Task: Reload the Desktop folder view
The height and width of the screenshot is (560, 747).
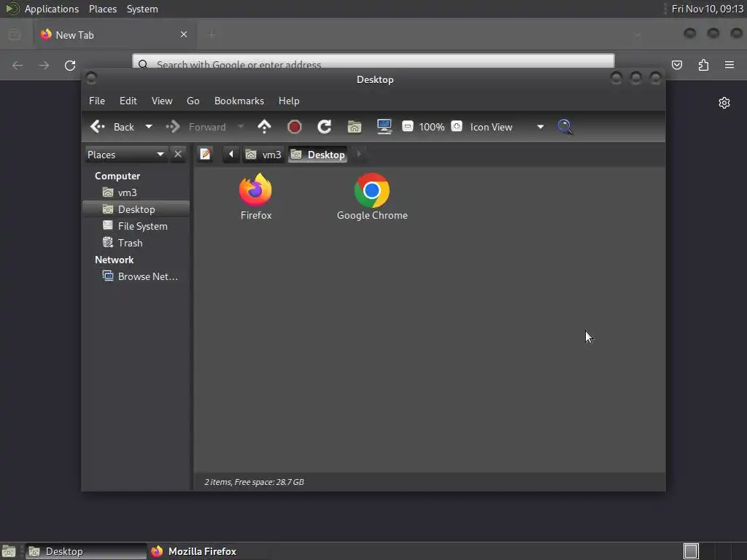Action: (325, 127)
